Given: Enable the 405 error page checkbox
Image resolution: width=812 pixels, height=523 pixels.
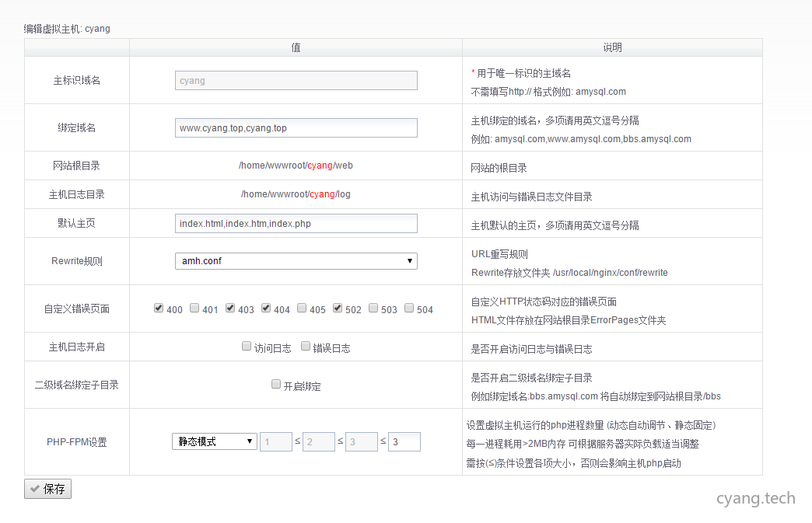Looking at the screenshot, I should 302,308.
